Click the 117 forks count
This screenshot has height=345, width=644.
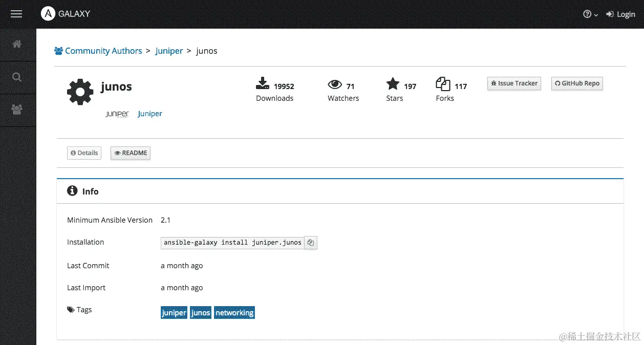(461, 87)
